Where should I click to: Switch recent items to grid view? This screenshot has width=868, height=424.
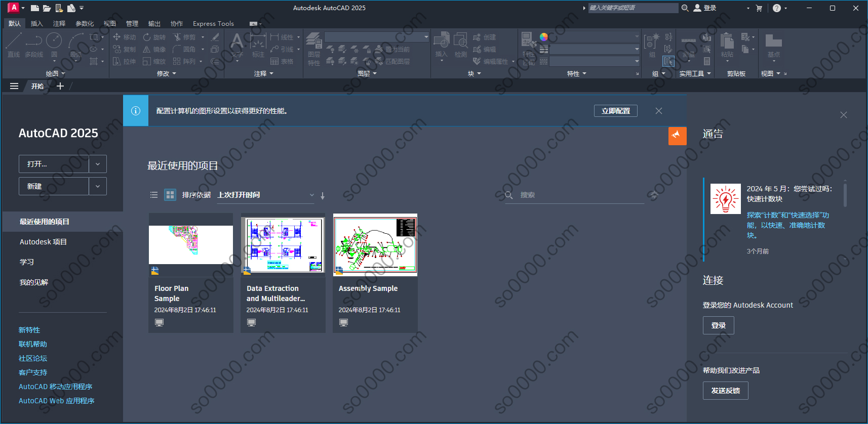170,195
